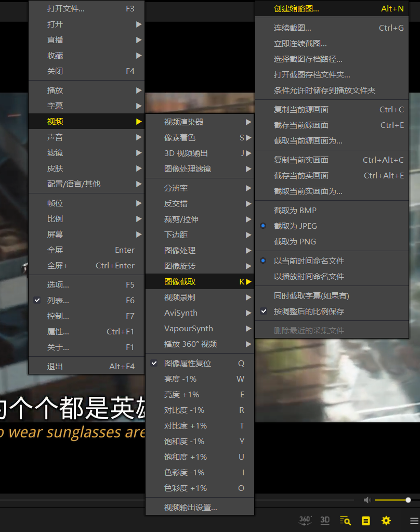Screen dimensions: 420x532
Task: Mute audio via the speaker icon
Action: [367, 500]
